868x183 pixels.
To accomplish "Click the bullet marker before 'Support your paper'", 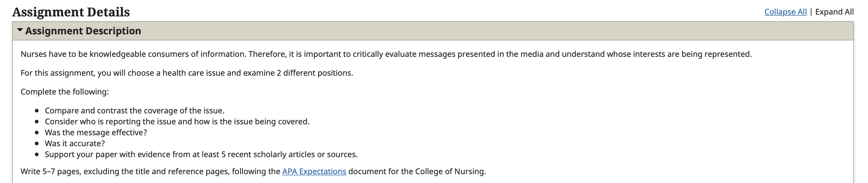I will coord(37,154).
